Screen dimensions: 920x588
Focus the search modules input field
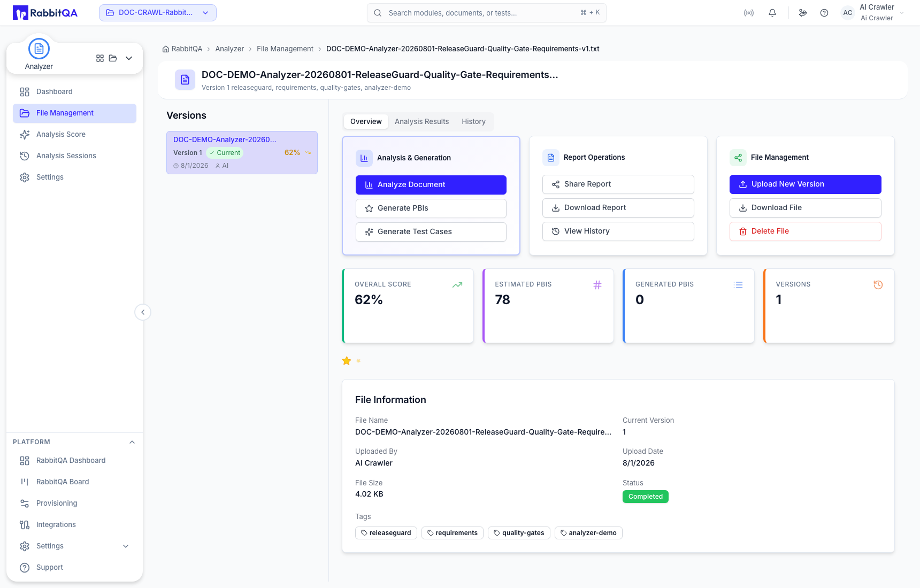pyautogui.click(x=487, y=13)
